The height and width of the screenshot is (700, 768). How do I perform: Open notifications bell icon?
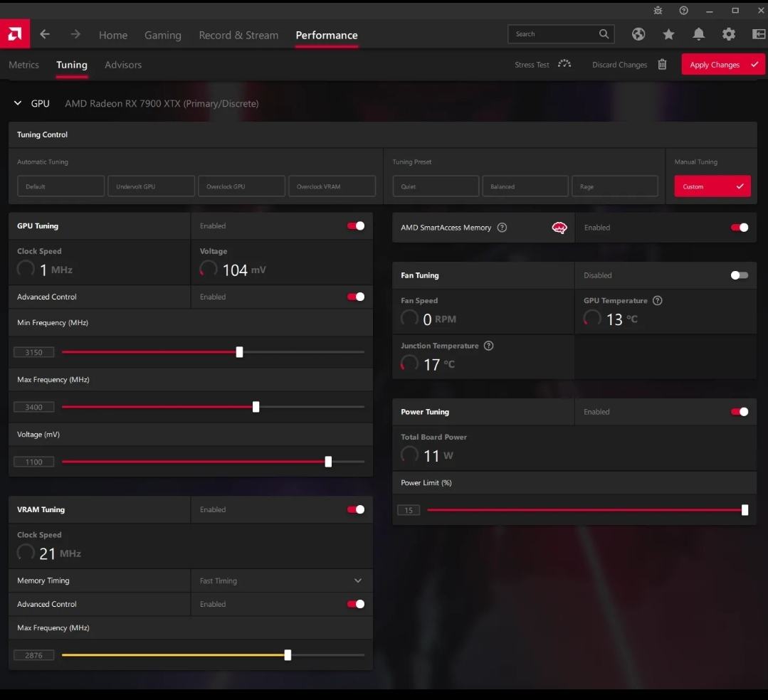coord(698,33)
